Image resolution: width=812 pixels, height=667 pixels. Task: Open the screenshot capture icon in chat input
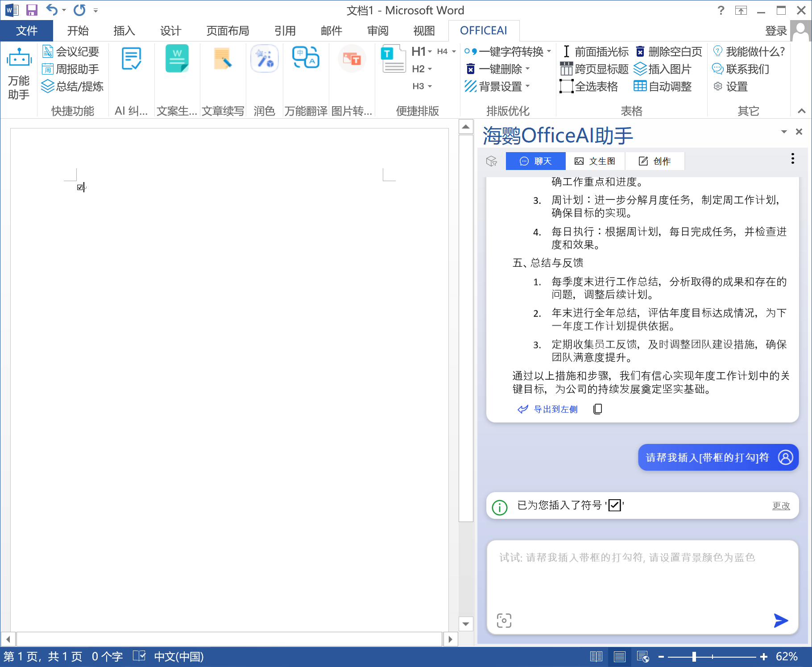pyautogui.click(x=504, y=620)
